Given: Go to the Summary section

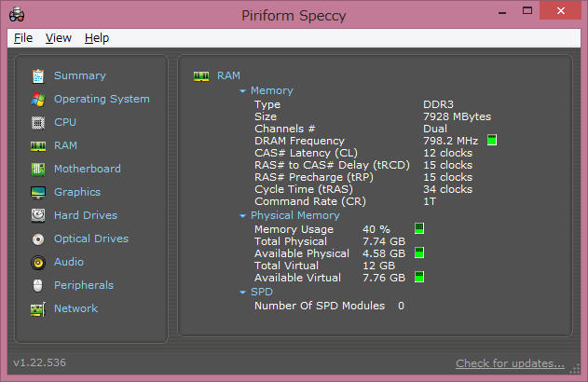Looking at the screenshot, I should pyautogui.click(x=80, y=75).
